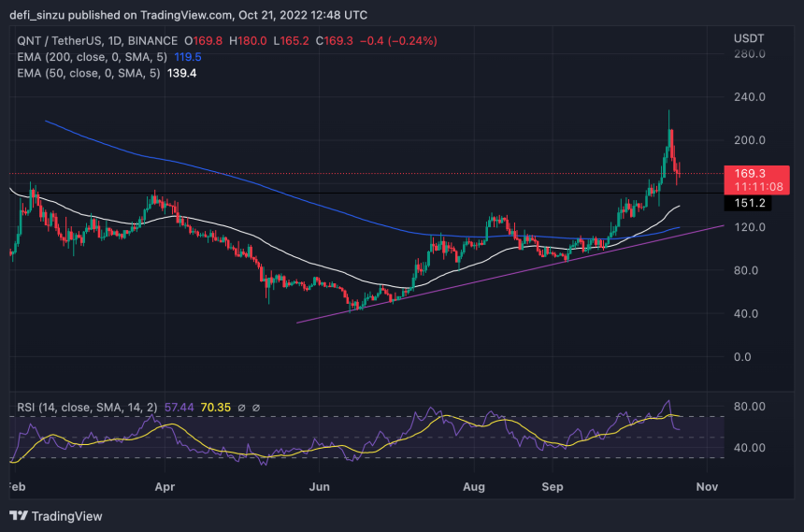Click the Aug label on time axis
This screenshot has width=804, height=532.
coord(474,487)
